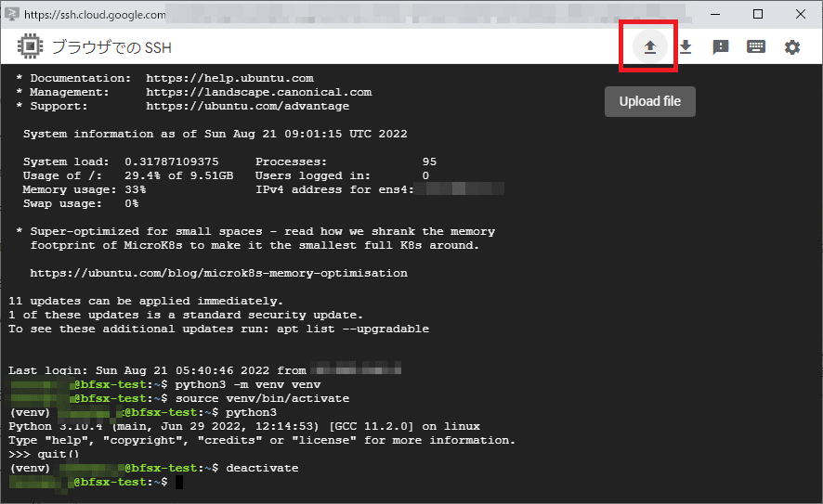Image resolution: width=823 pixels, height=504 pixels.
Task: Click the 'Usage of /: 29.4% of 9.51GB' text
Action: coord(128,175)
